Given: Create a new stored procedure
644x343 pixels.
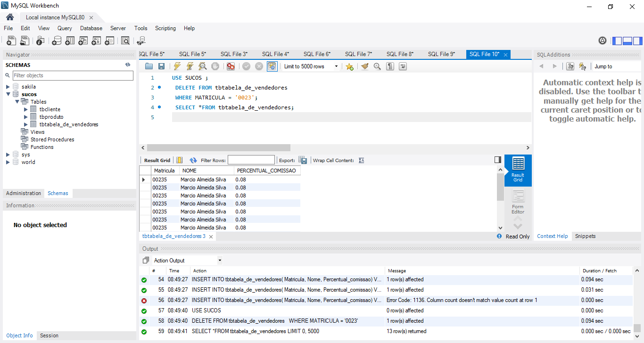Looking at the screenshot, I should (x=96, y=41).
